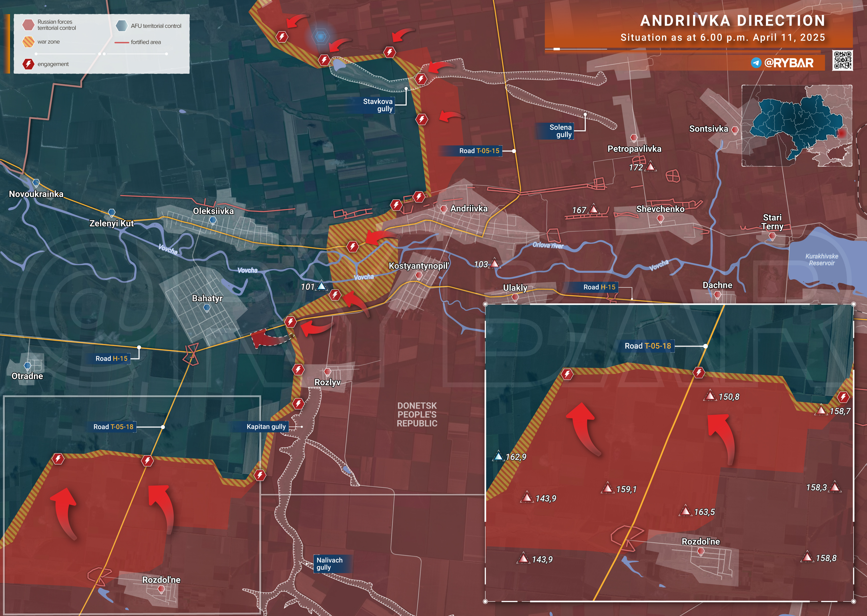Click the engagement marker on Road T-05-18 in inset

coord(699,373)
